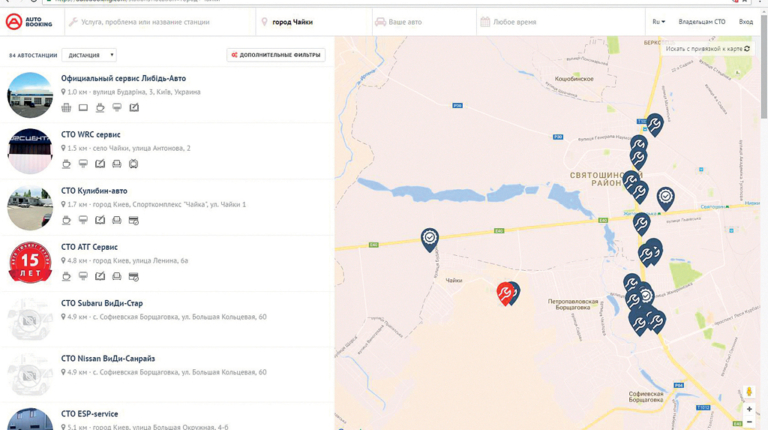Click the service or station name search field

pos(160,21)
